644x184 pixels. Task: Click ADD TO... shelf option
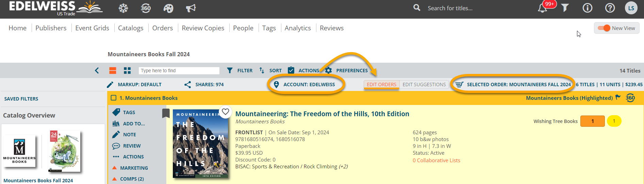click(x=129, y=124)
